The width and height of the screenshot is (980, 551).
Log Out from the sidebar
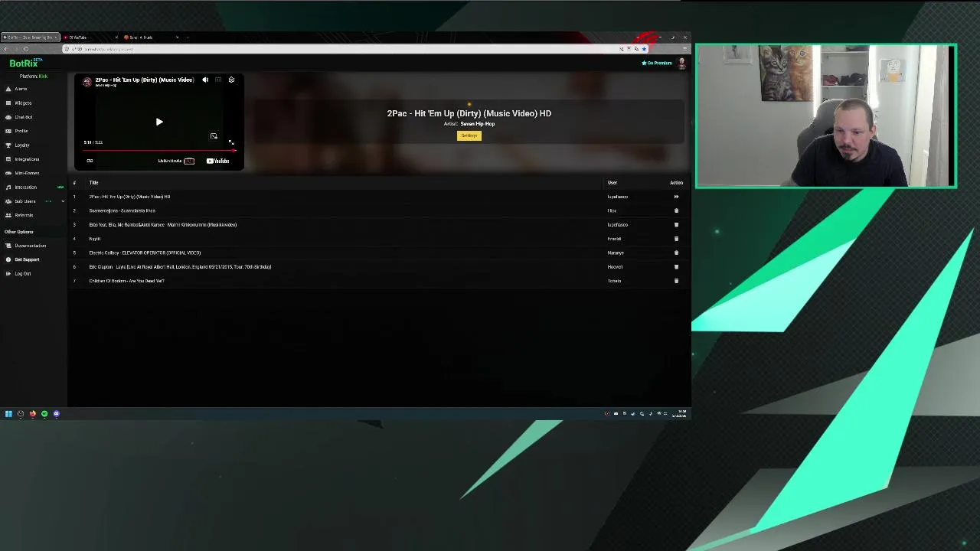[23, 273]
